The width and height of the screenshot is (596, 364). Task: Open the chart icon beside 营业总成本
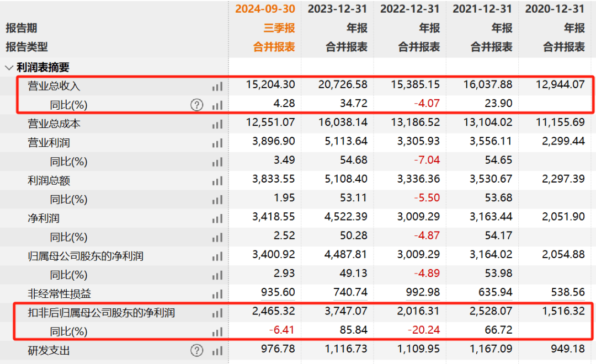click(x=217, y=124)
